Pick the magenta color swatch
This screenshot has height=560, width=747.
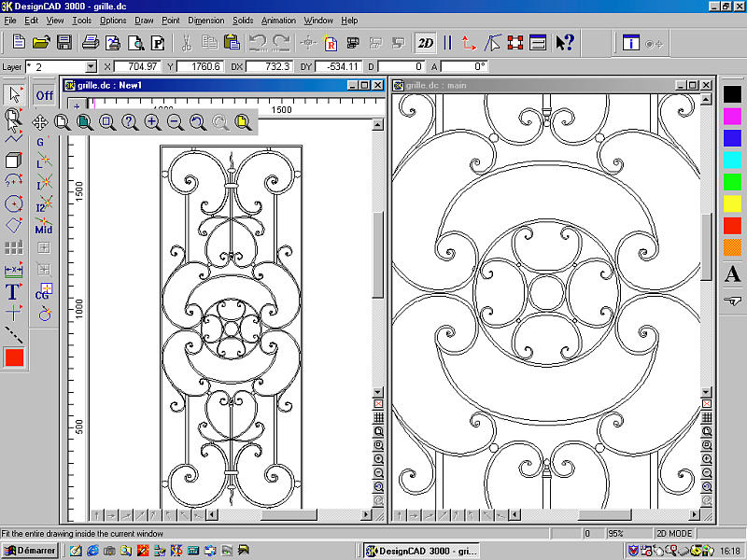pos(732,116)
